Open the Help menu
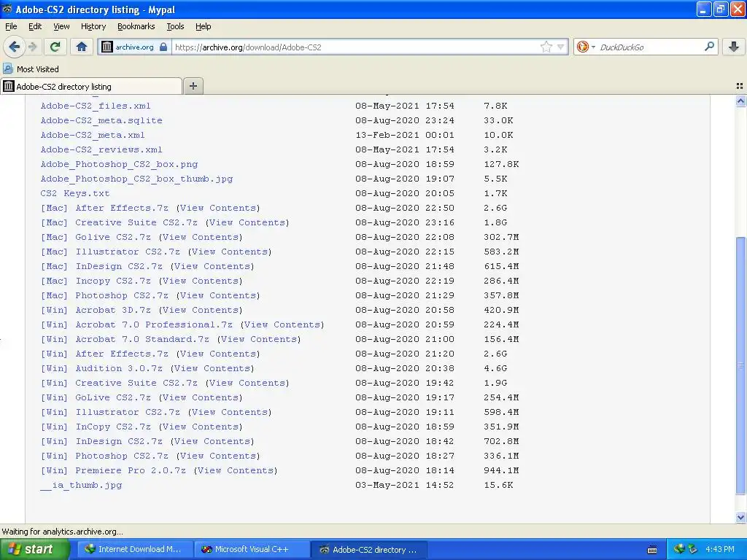This screenshot has width=747, height=560. 203,26
